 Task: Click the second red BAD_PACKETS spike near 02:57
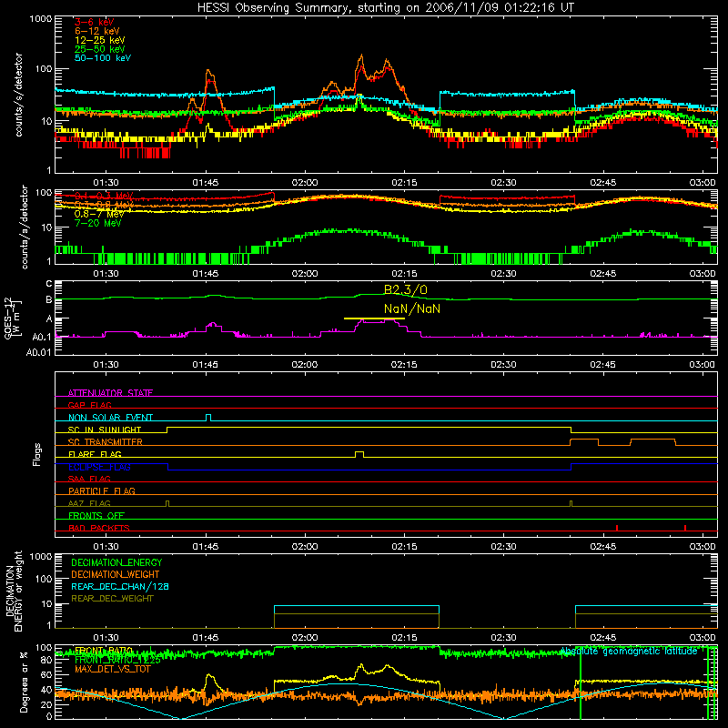coord(685,528)
